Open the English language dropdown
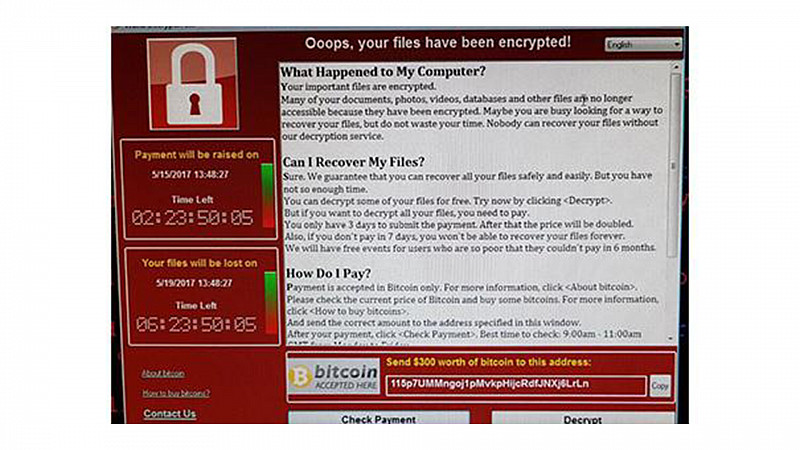 coord(643,45)
